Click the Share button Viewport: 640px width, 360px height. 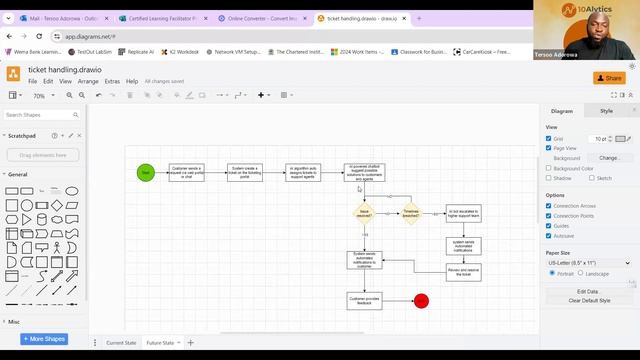click(609, 78)
